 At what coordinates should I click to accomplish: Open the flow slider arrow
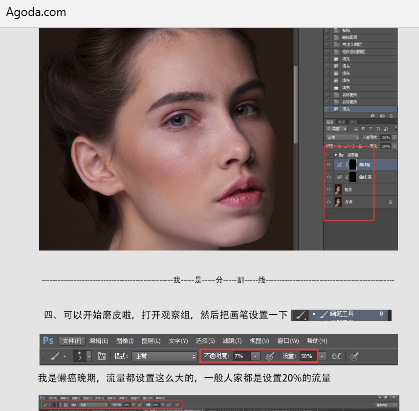pos(322,356)
